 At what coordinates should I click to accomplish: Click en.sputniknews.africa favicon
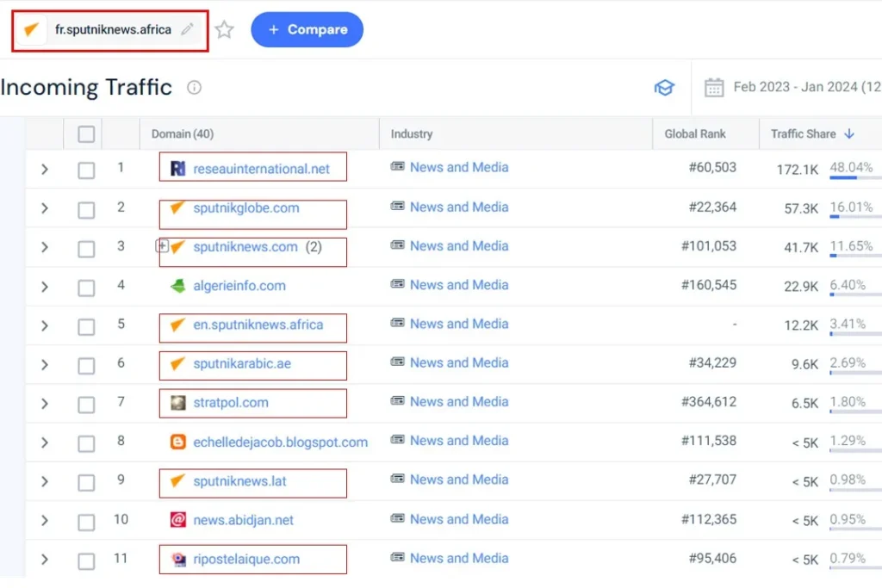click(x=177, y=325)
